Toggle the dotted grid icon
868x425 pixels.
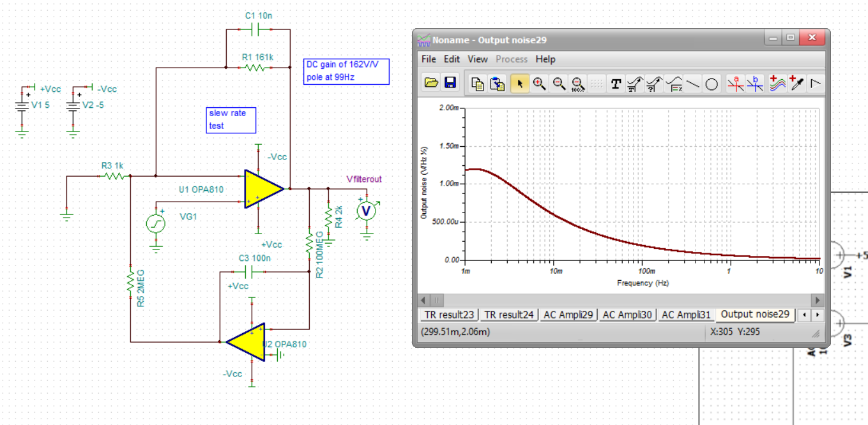coord(596,84)
